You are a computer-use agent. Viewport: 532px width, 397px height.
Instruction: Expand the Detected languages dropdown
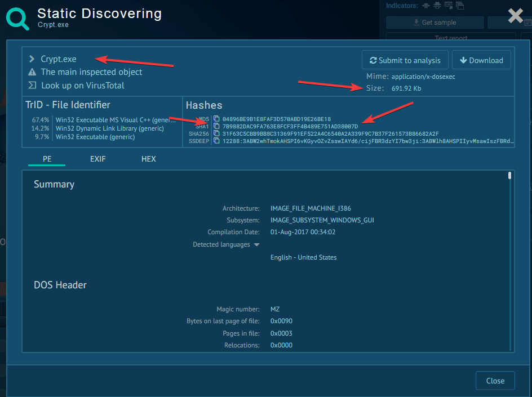pos(256,245)
